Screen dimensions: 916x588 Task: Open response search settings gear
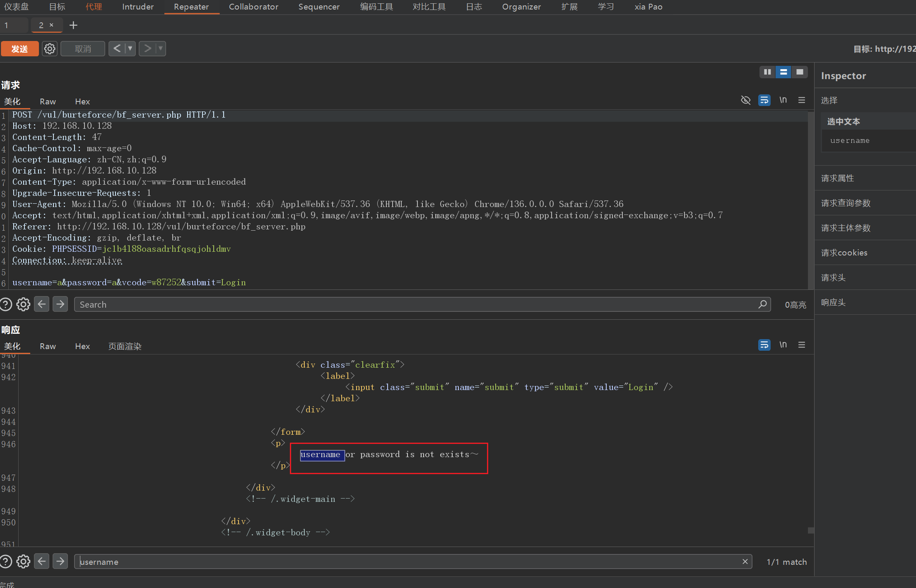[23, 561]
